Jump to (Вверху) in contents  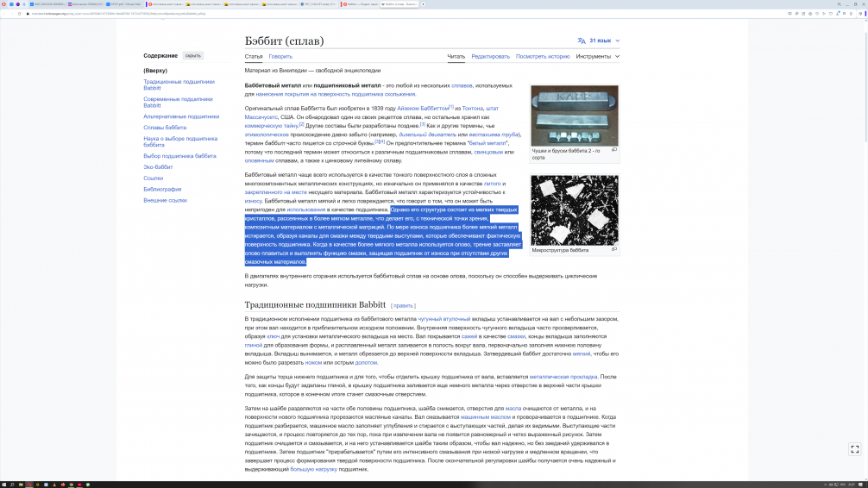pos(155,71)
